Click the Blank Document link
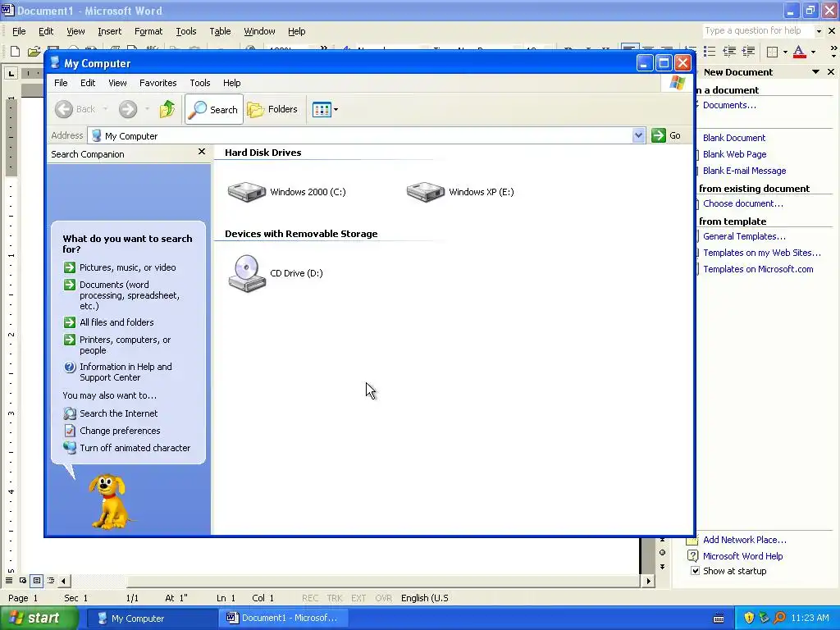840x630 pixels. tap(734, 138)
